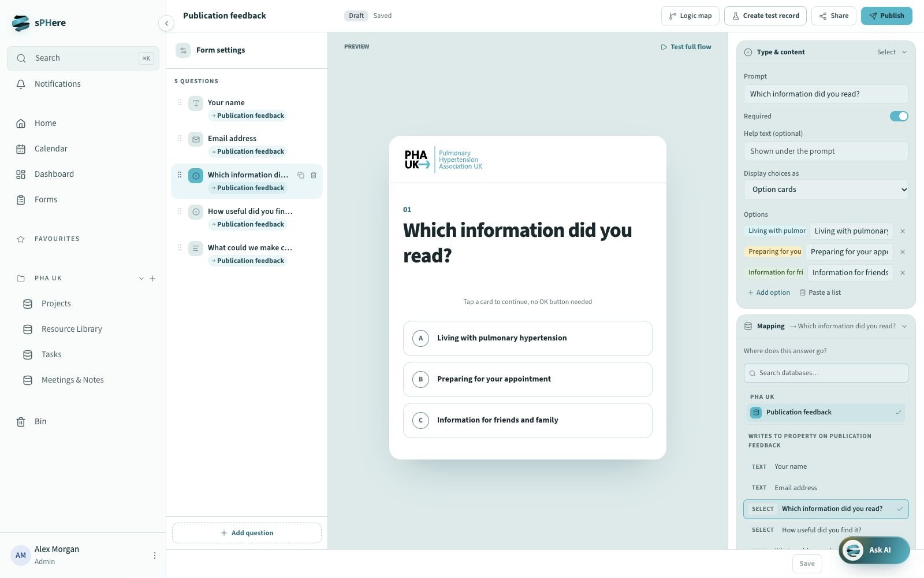
Task: Select option card B, Preparing for your appointment
Action: (x=528, y=379)
